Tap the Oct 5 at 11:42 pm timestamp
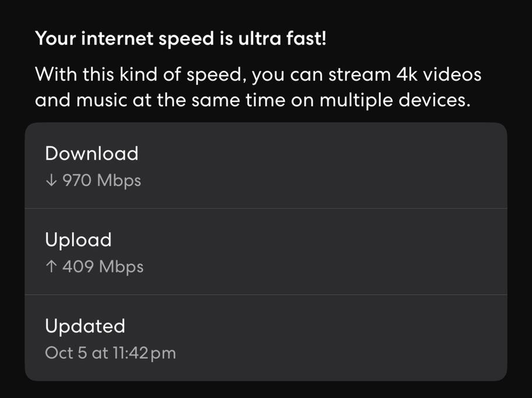 (x=110, y=353)
